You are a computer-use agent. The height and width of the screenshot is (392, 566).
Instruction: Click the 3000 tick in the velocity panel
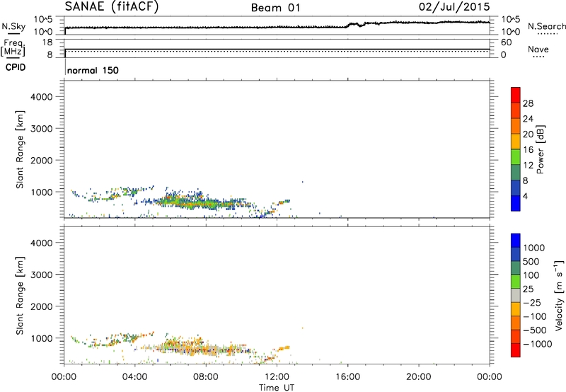(42, 275)
